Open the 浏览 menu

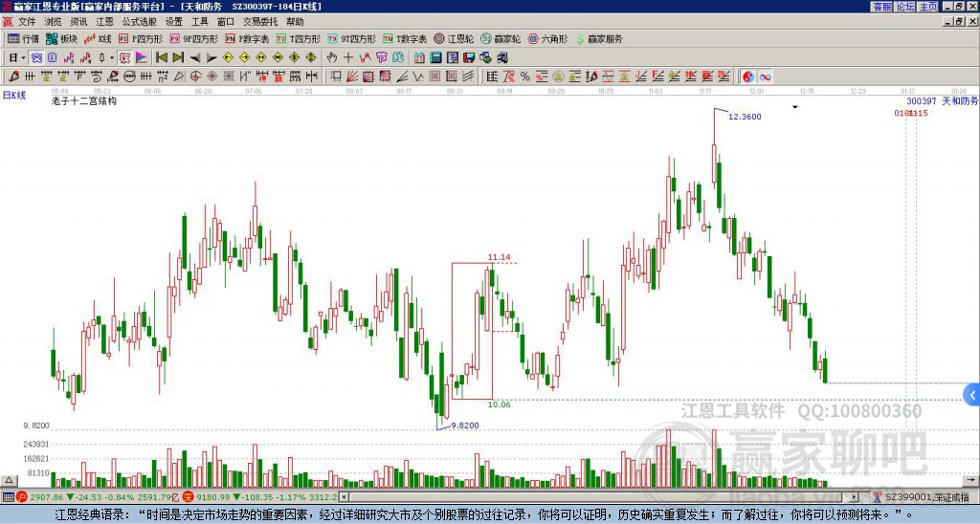[54, 22]
